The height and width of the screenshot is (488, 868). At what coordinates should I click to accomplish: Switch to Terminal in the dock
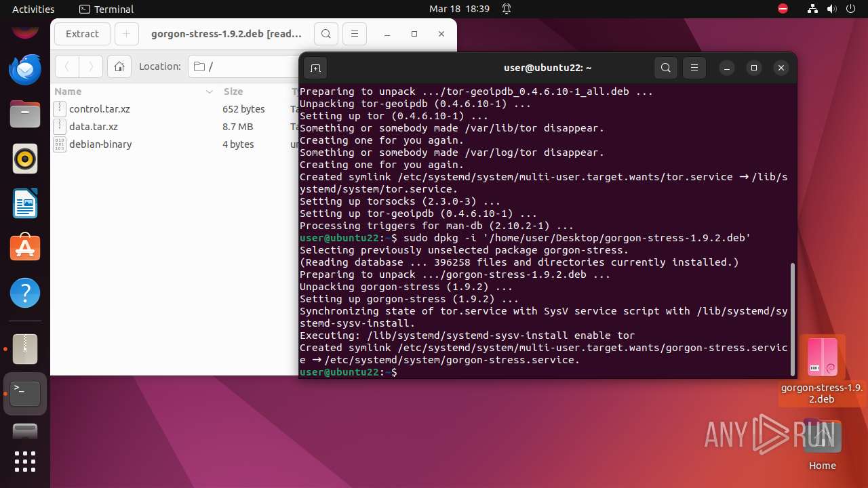point(25,394)
